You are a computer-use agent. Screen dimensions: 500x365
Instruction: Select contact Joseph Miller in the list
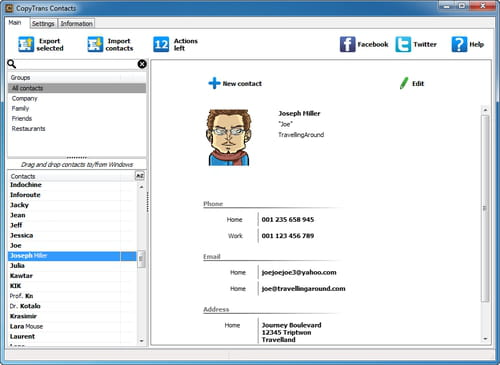pyautogui.click(x=72, y=256)
